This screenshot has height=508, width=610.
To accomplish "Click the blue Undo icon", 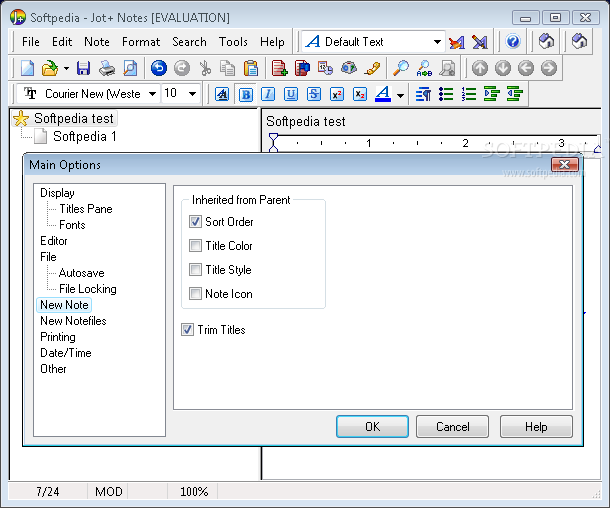I will (x=159, y=68).
